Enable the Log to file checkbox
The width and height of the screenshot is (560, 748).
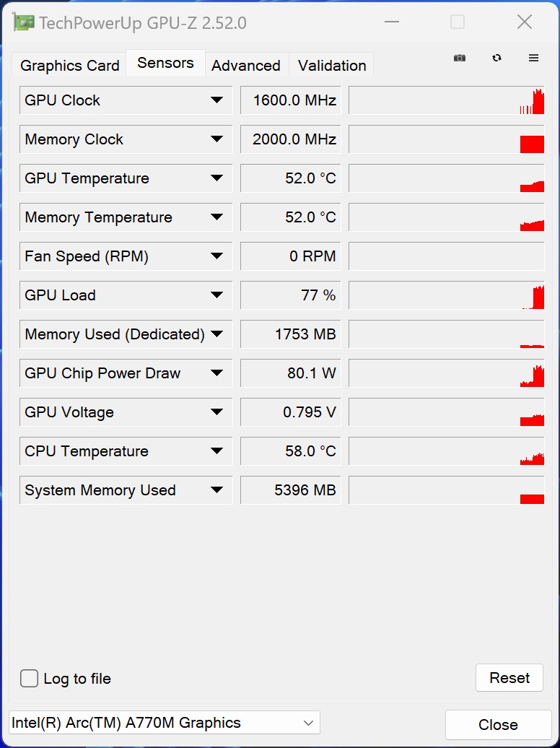(30, 679)
